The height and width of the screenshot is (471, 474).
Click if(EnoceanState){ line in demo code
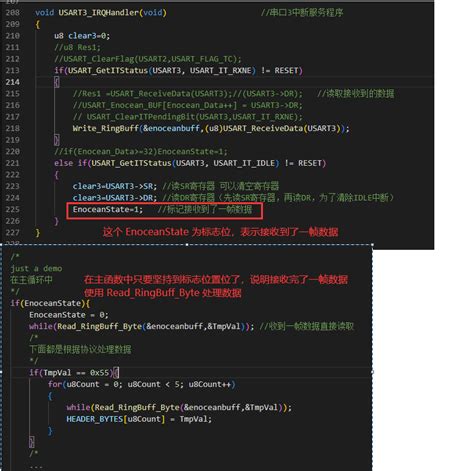50,303
